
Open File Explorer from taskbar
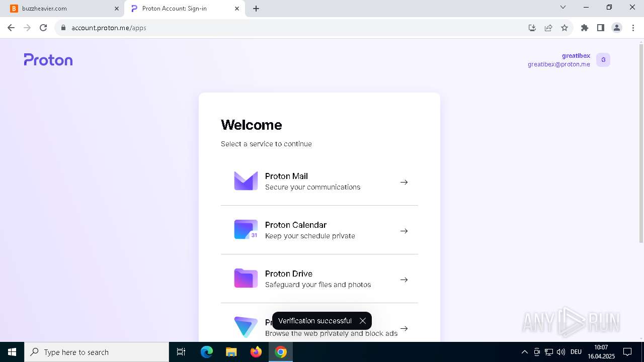pyautogui.click(x=231, y=352)
